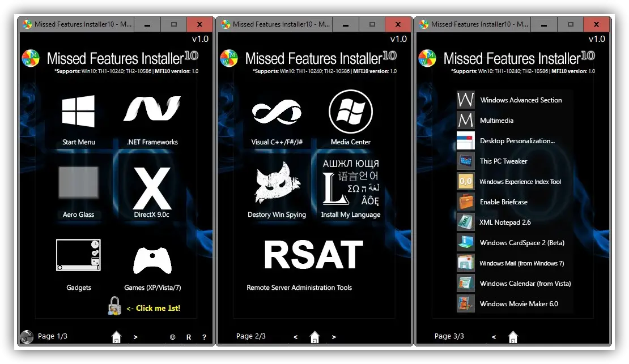The width and height of the screenshot is (629, 364).
Task: Click the Briefcase icon
Action: pos(466,202)
